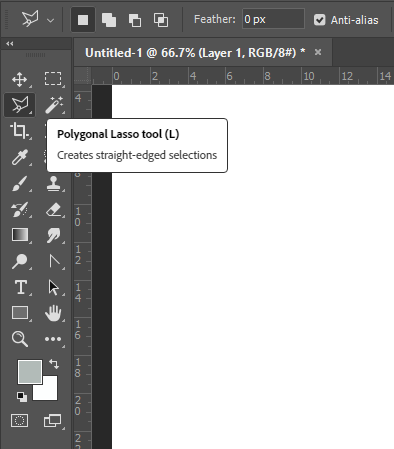Select the Smudge tool

click(x=53, y=235)
